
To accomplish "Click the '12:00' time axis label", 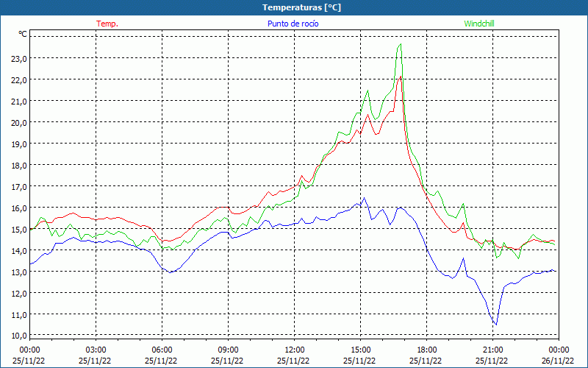I will point(295,350).
